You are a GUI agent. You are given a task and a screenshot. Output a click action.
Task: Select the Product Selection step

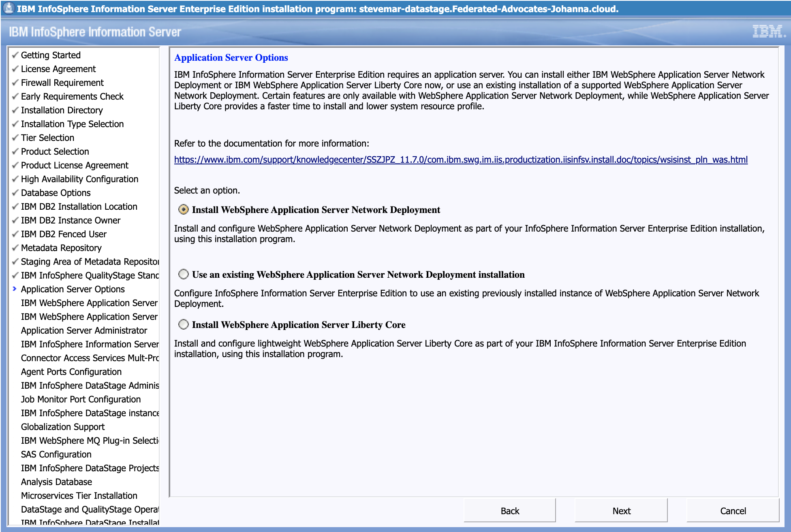[x=55, y=151]
